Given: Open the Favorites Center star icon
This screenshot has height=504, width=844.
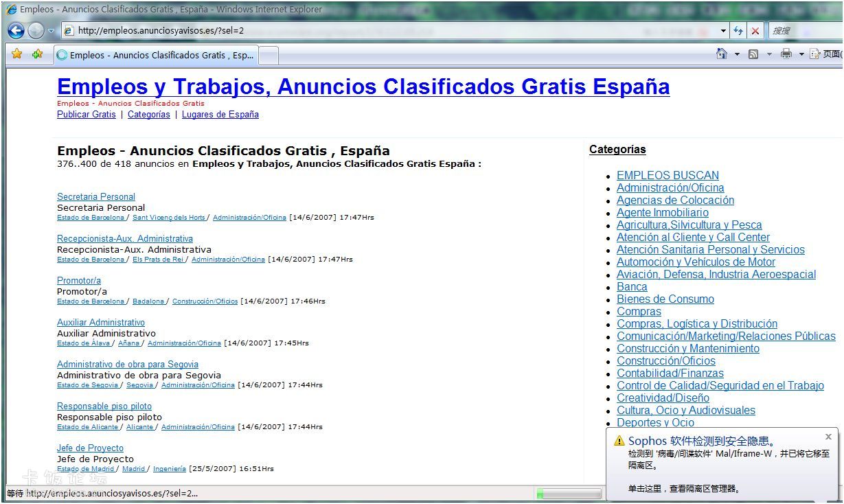Looking at the screenshot, I should coord(17,54).
